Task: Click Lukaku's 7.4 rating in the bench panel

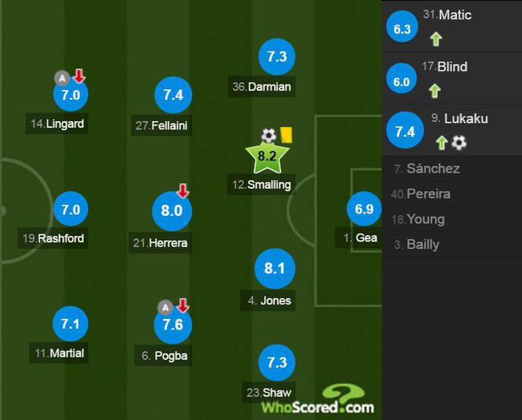Action: 405,130
